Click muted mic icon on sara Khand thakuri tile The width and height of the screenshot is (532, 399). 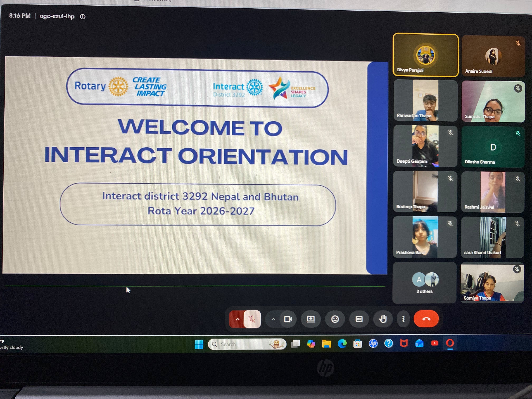coord(517,224)
